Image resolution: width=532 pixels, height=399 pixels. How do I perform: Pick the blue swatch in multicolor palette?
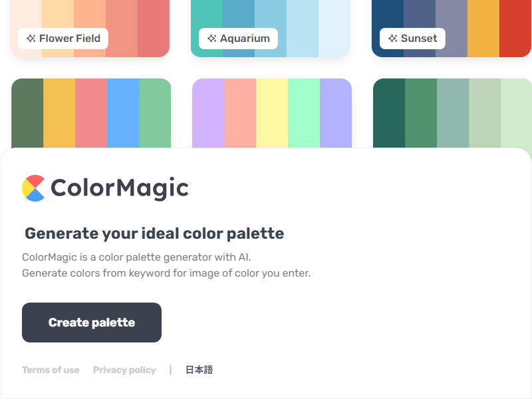pyautogui.click(x=123, y=113)
